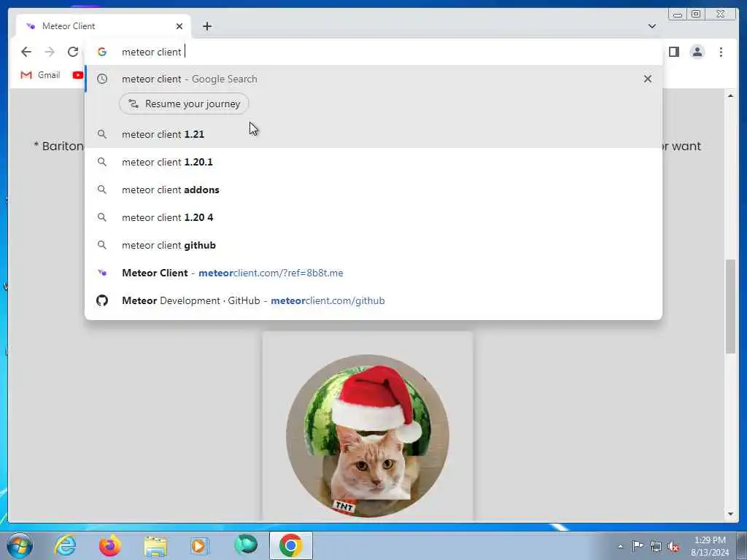Choose the 'meteor client 1.21' suggestion
Viewport: 747px width, 560px height.
point(373,134)
